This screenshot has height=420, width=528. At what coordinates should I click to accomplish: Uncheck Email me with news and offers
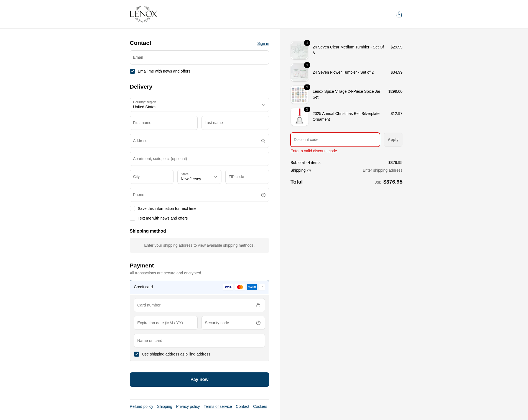[x=132, y=71]
